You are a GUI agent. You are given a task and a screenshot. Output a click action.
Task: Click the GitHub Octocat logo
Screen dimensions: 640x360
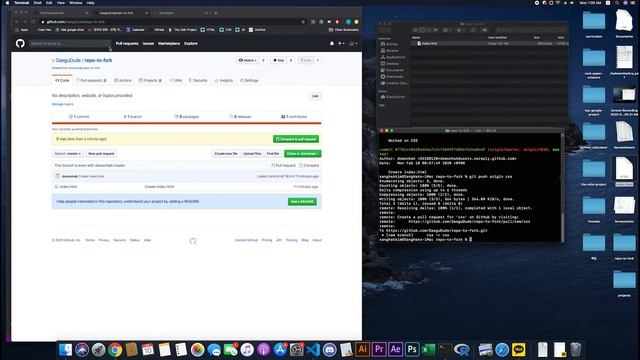click(x=20, y=43)
